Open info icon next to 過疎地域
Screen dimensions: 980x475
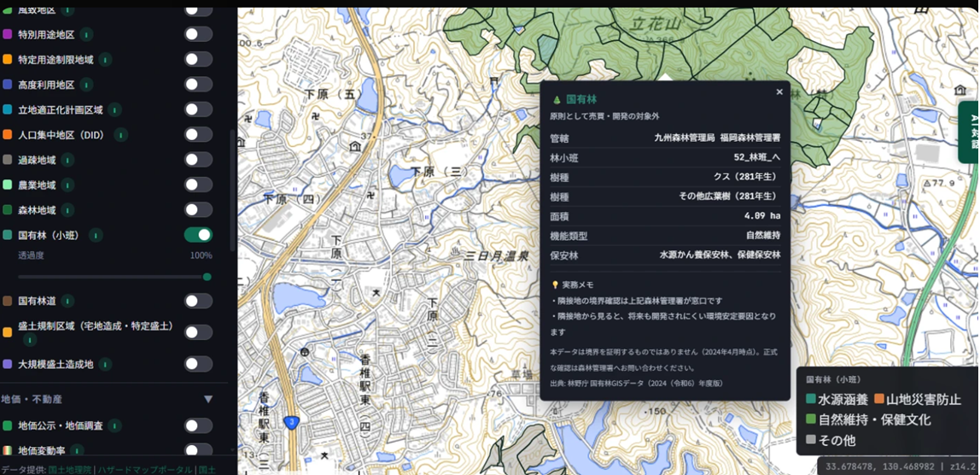[67, 161]
